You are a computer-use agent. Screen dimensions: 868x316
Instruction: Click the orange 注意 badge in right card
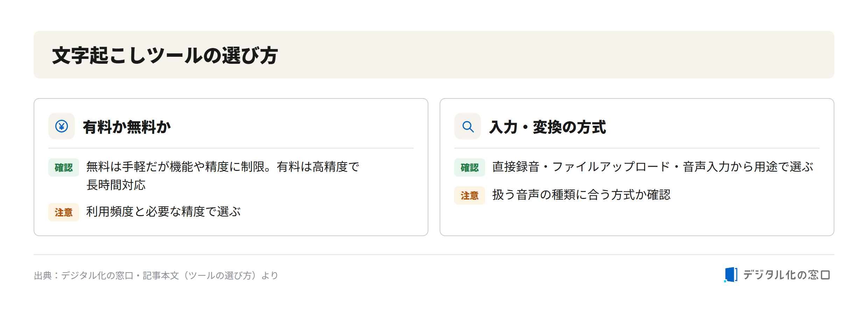tap(470, 195)
